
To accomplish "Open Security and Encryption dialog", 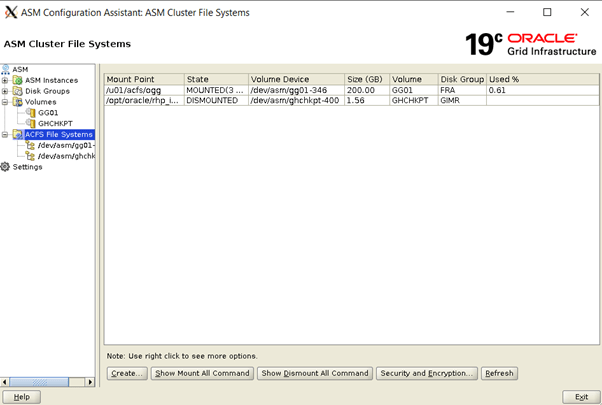I will click(426, 373).
